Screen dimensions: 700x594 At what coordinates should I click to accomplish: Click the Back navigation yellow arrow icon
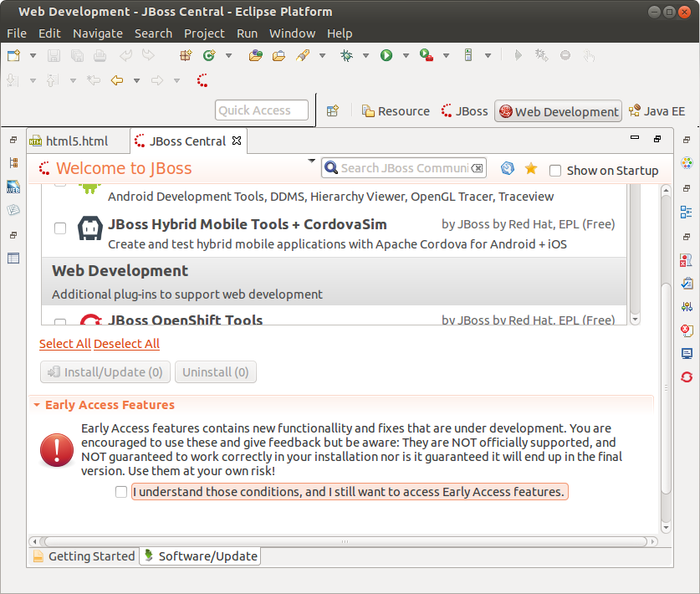117,81
